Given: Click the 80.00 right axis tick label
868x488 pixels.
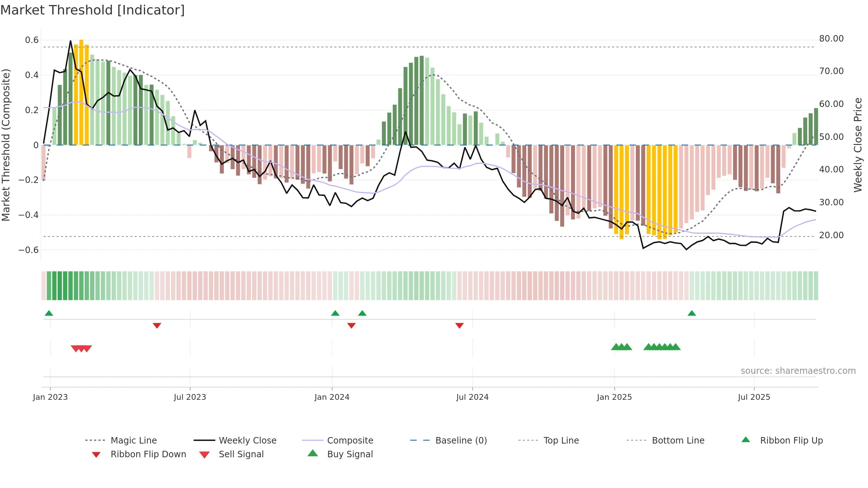Looking at the screenshot, I should point(831,39).
